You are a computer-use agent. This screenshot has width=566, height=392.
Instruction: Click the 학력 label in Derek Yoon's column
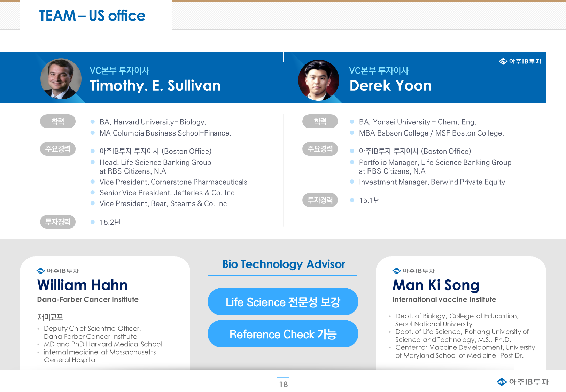point(320,121)
